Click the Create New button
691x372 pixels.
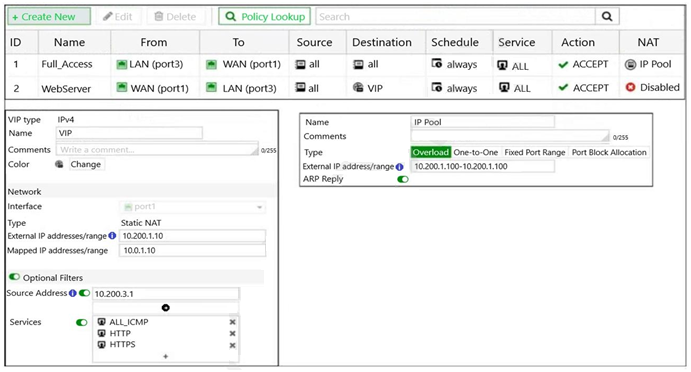49,17
